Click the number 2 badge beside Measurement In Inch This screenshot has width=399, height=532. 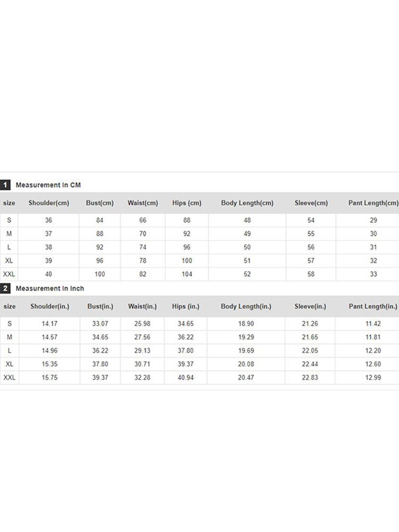coord(5,288)
